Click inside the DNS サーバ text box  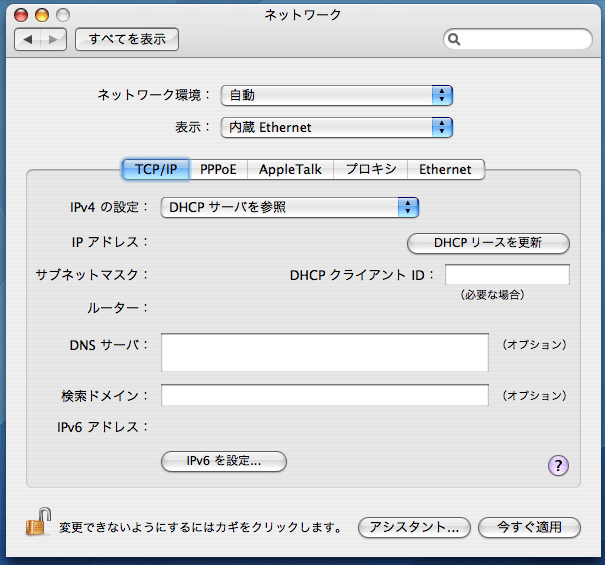(x=325, y=353)
